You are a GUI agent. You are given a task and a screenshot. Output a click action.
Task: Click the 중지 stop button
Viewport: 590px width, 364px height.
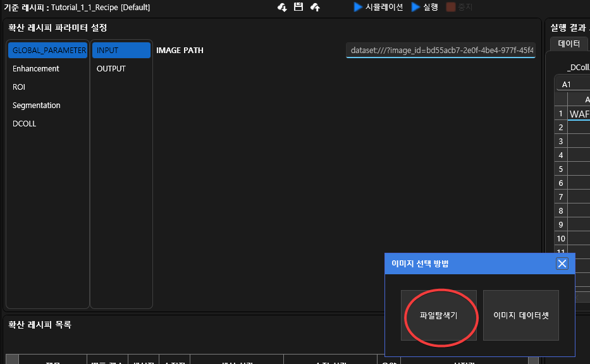(x=459, y=8)
